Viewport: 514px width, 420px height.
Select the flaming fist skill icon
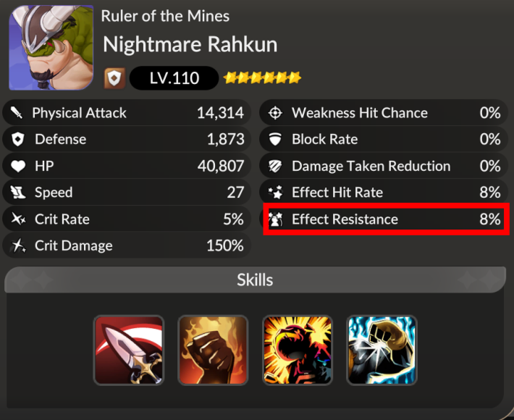(x=213, y=350)
